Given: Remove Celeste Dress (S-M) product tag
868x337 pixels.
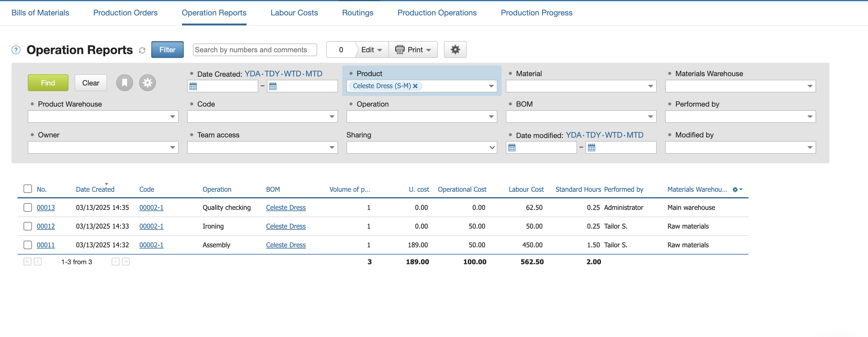Looking at the screenshot, I should coord(415,86).
